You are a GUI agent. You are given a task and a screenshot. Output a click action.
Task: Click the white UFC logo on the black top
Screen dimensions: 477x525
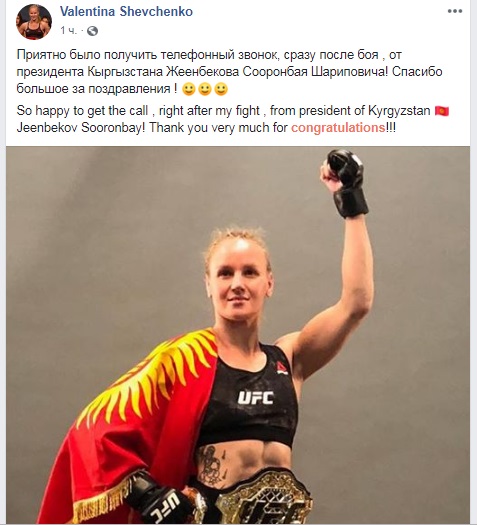click(x=256, y=397)
